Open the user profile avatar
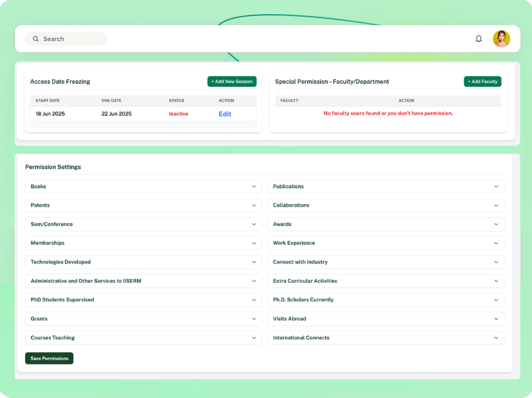The width and height of the screenshot is (532, 398). click(x=501, y=39)
